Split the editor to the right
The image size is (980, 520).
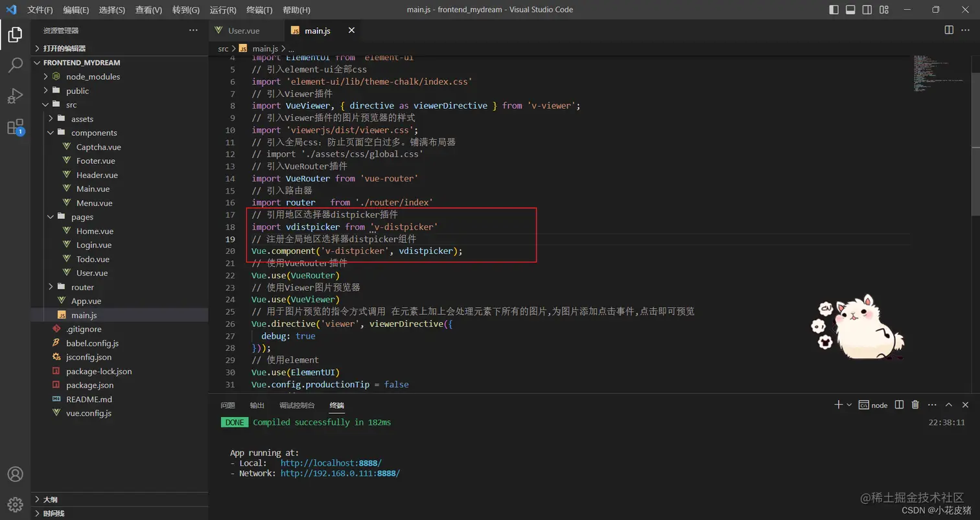click(x=949, y=30)
